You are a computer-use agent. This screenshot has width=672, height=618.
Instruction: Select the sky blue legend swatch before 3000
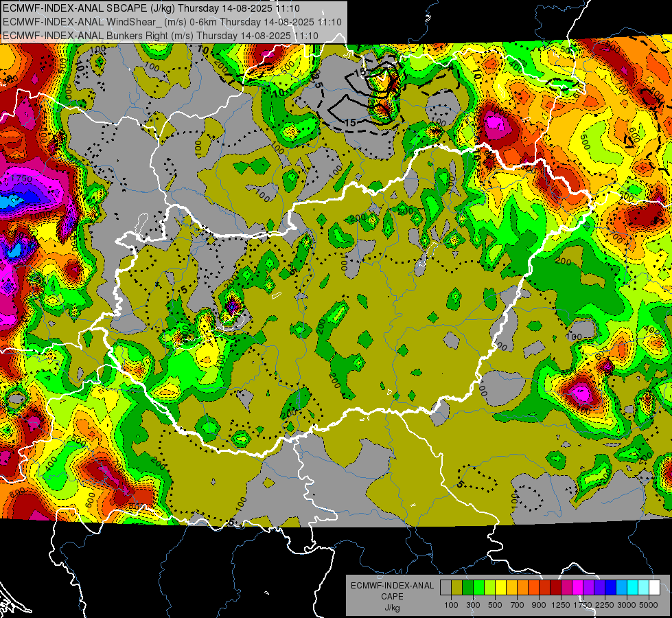point(621,588)
